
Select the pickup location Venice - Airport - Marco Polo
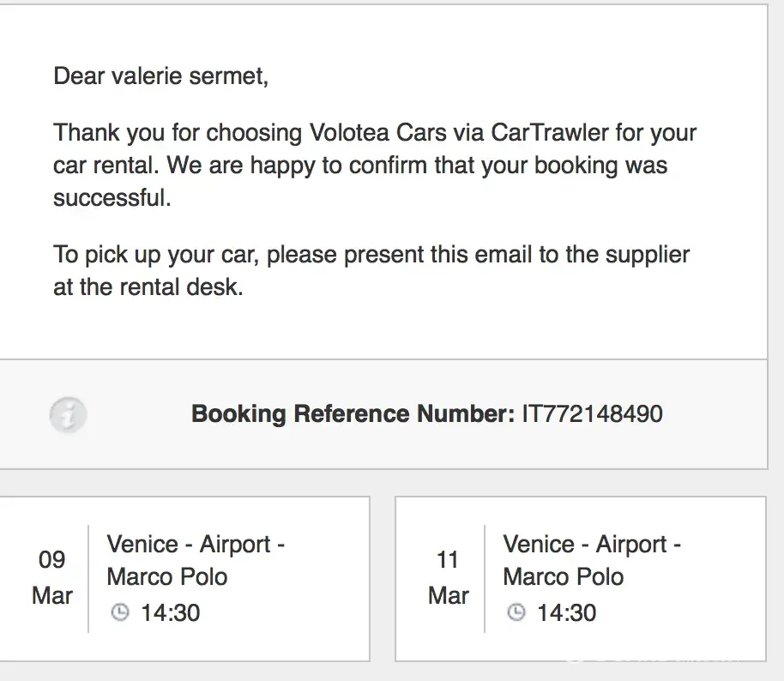196,560
